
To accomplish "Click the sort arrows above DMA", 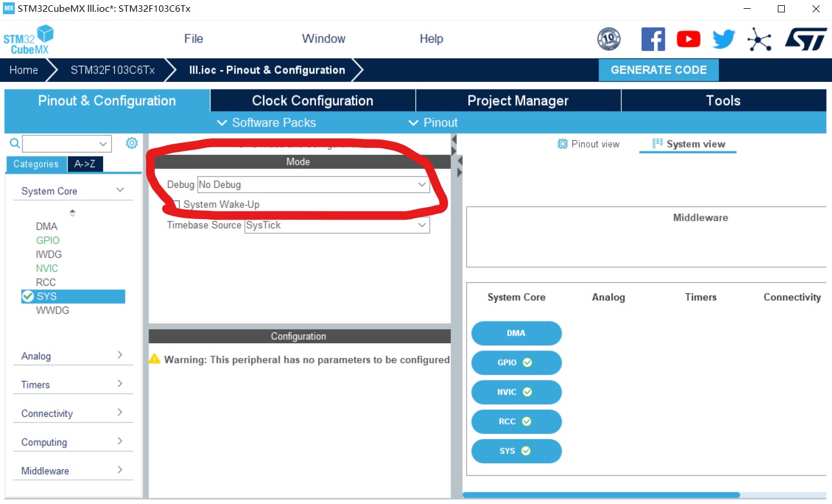I will [x=72, y=213].
